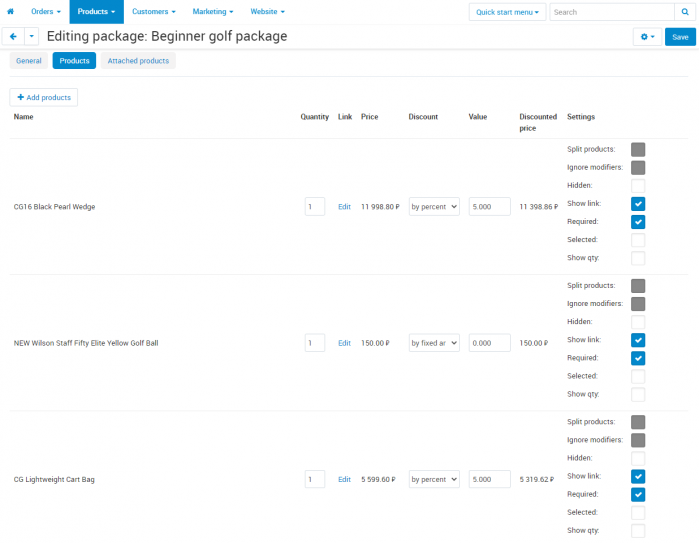Check Show qty for Wilson Golf Ball
700x543 pixels.
tap(638, 394)
